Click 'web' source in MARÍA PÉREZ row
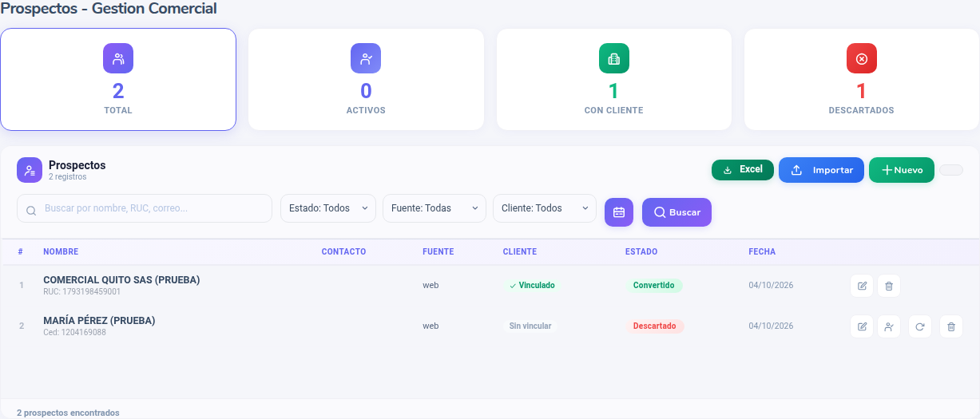The width and height of the screenshot is (980, 419). pos(430,326)
